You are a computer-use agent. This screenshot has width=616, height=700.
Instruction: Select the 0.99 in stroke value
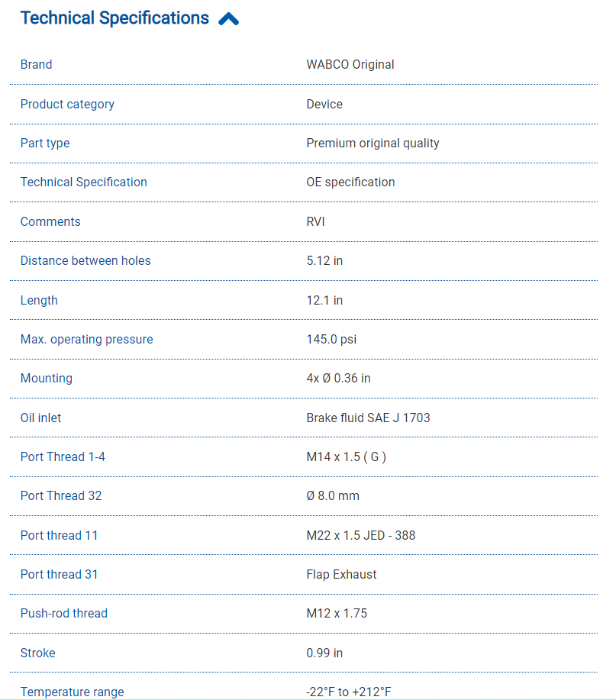(x=324, y=653)
